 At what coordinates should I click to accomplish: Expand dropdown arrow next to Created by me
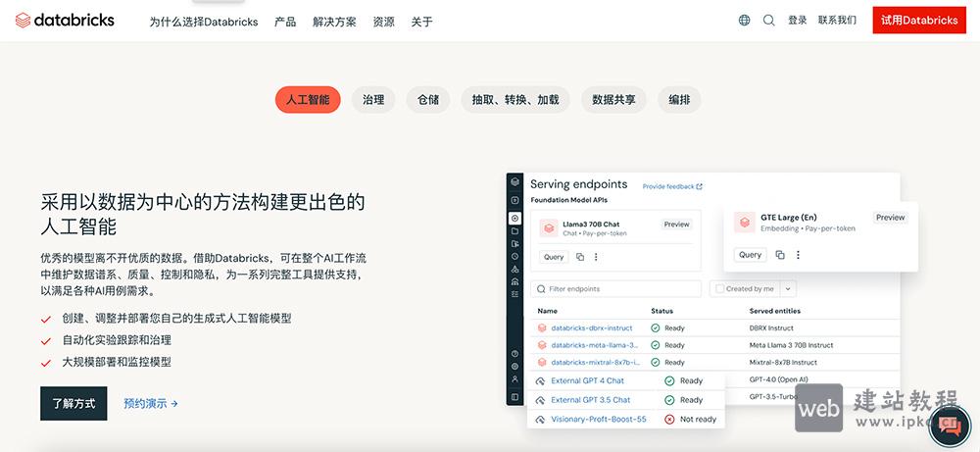(788, 289)
